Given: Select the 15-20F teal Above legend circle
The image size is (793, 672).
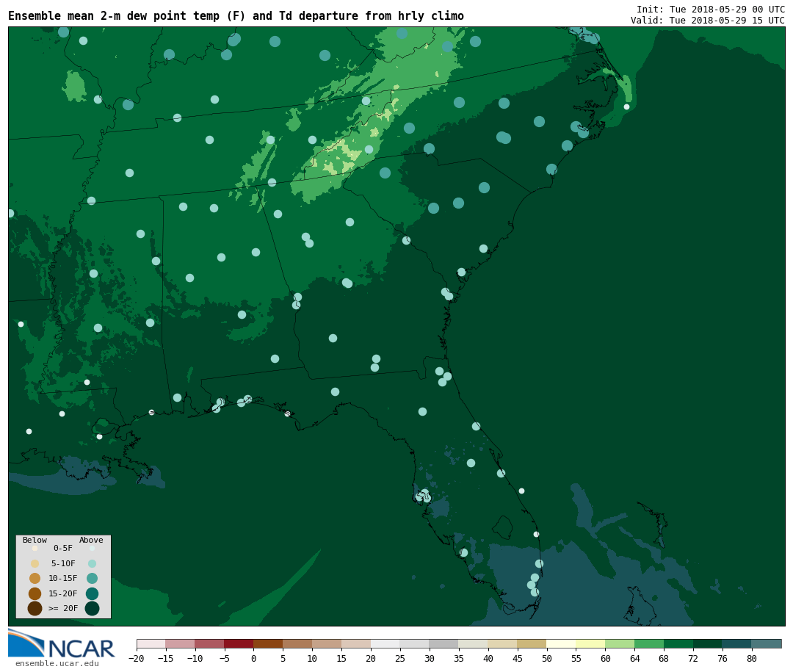Looking at the screenshot, I should coord(92,593).
